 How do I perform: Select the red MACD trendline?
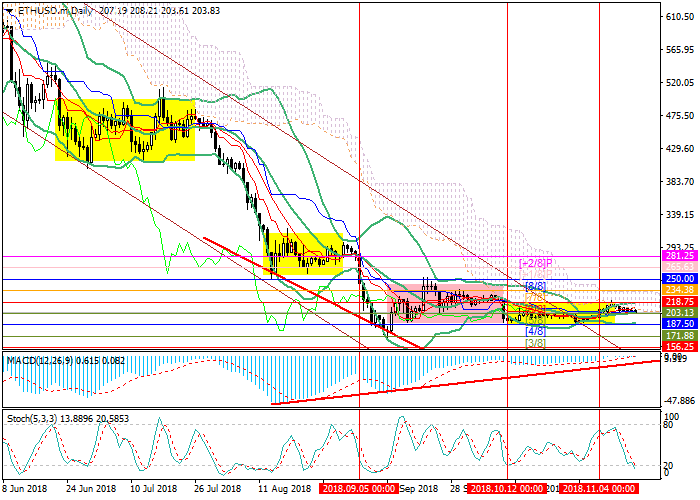coord(464,382)
